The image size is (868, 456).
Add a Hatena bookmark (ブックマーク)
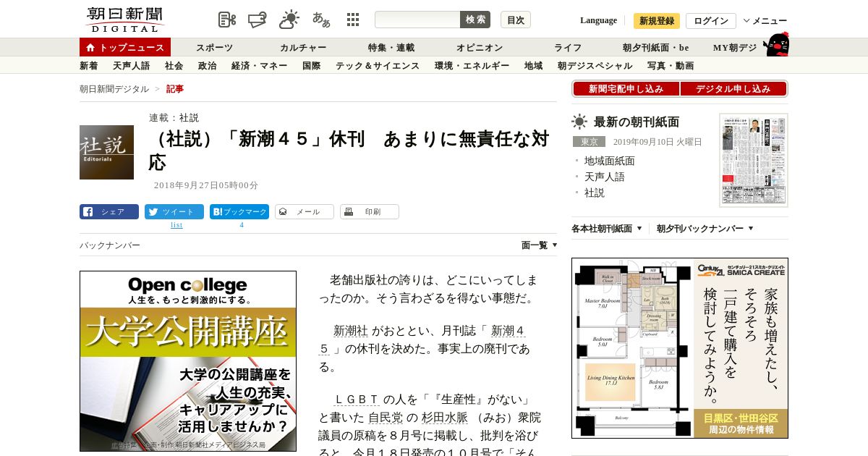[239, 212]
